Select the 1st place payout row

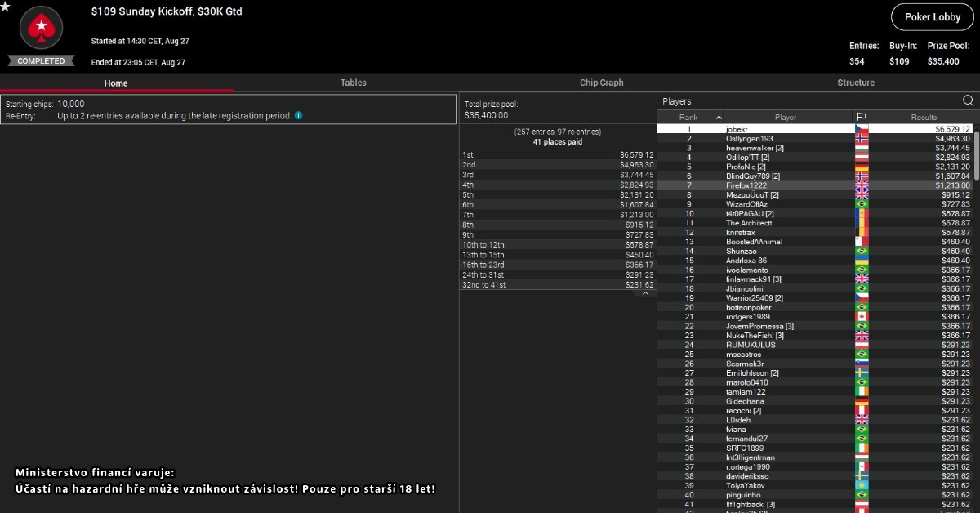coord(557,154)
